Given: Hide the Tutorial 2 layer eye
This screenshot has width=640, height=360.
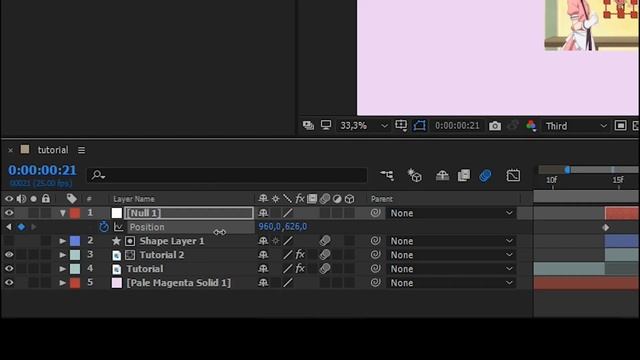Looking at the screenshot, I should [9, 255].
